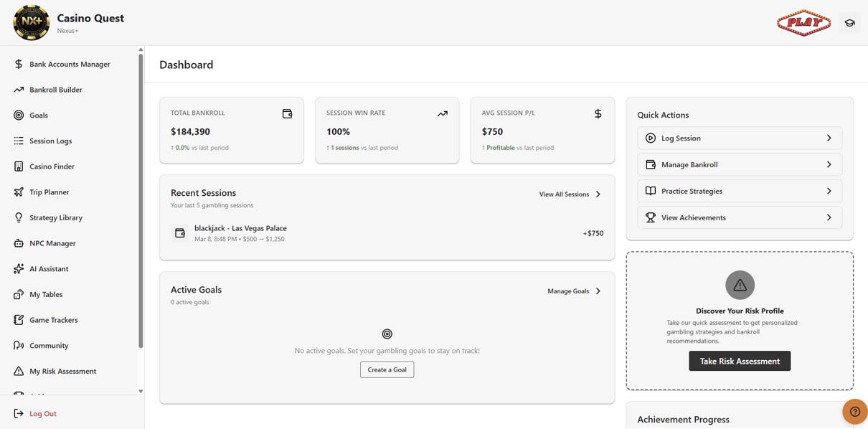Click the PLAY neon sign icon

point(803,23)
